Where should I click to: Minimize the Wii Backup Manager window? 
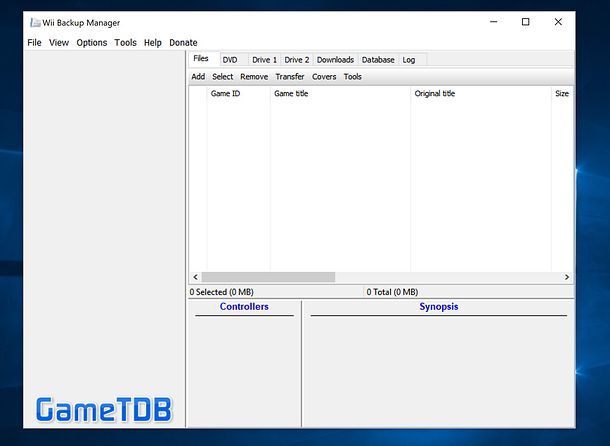(494, 22)
